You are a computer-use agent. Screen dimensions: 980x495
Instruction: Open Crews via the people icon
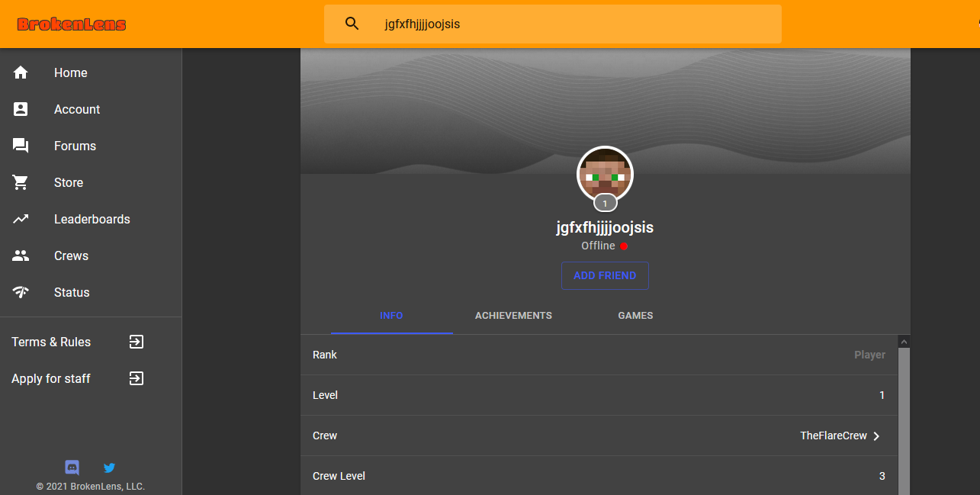pyautogui.click(x=21, y=256)
